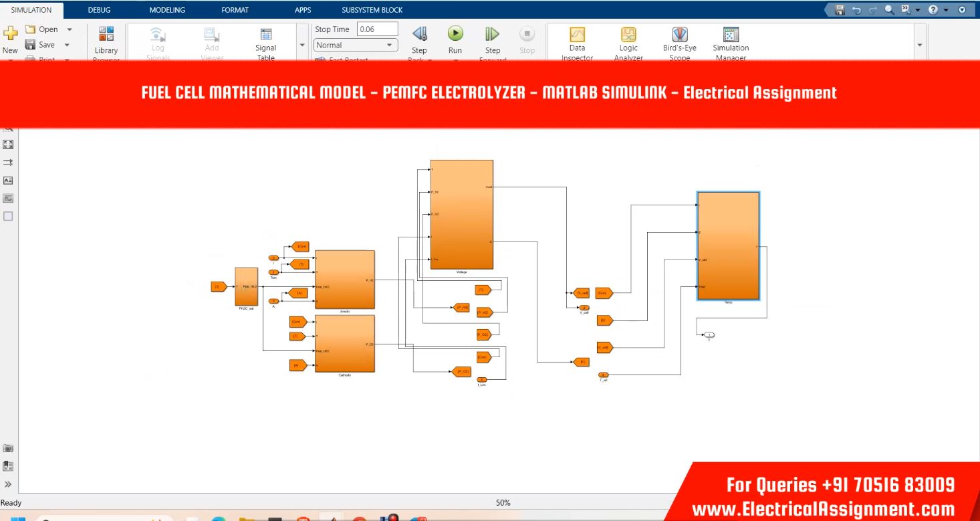The image size is (980, 521).
Task: Launch the Logic Analyzer tool
Action: [x=628, y=35]
